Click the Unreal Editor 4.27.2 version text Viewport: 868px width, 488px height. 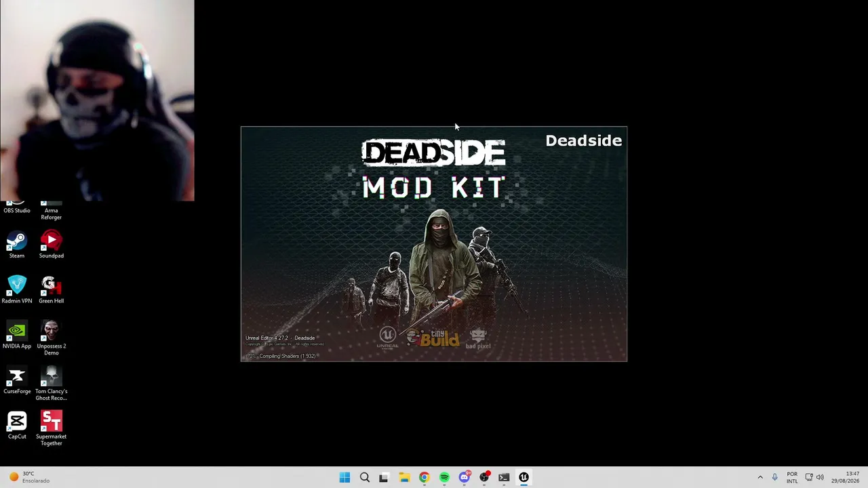click(280, 338)
